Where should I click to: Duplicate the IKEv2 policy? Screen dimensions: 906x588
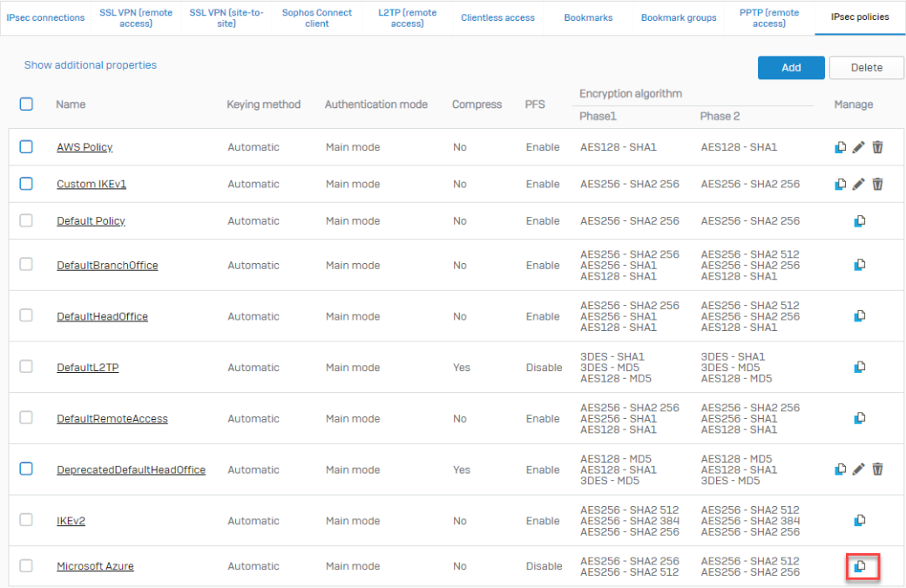(x=860, y=521)
